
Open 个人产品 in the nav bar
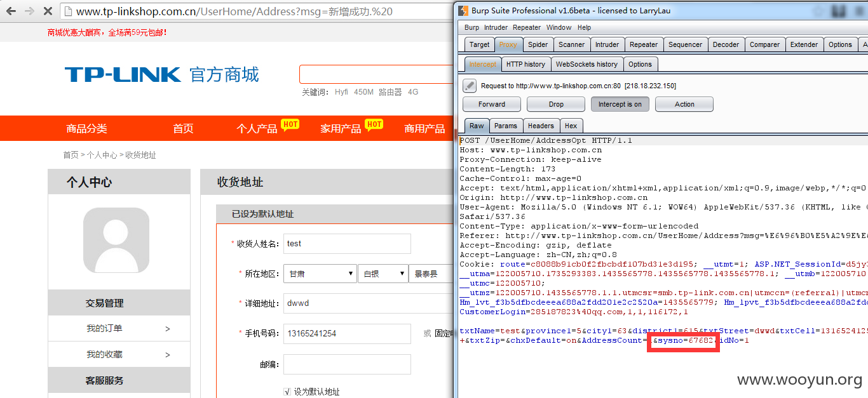(257, 129)
